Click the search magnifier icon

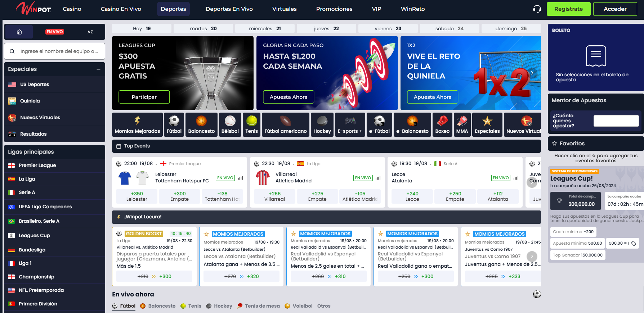point(12,51)
